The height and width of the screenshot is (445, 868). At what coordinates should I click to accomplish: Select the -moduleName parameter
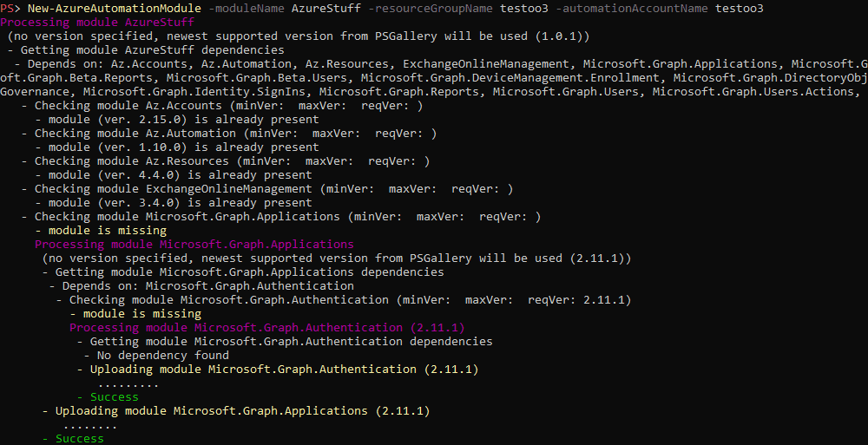click(x=246, y=8)
